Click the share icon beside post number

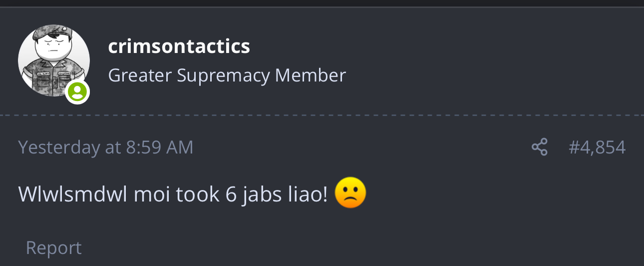(x=539, y=147)
